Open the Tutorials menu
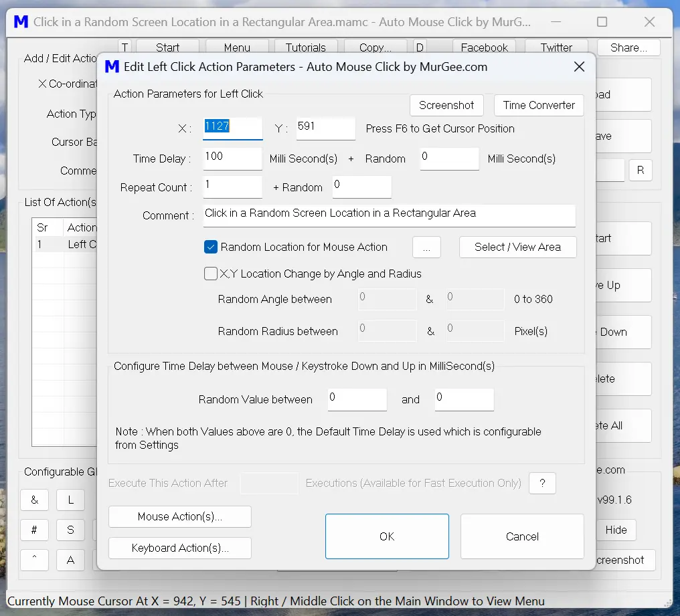680x616 pixels. coord(306,47)
